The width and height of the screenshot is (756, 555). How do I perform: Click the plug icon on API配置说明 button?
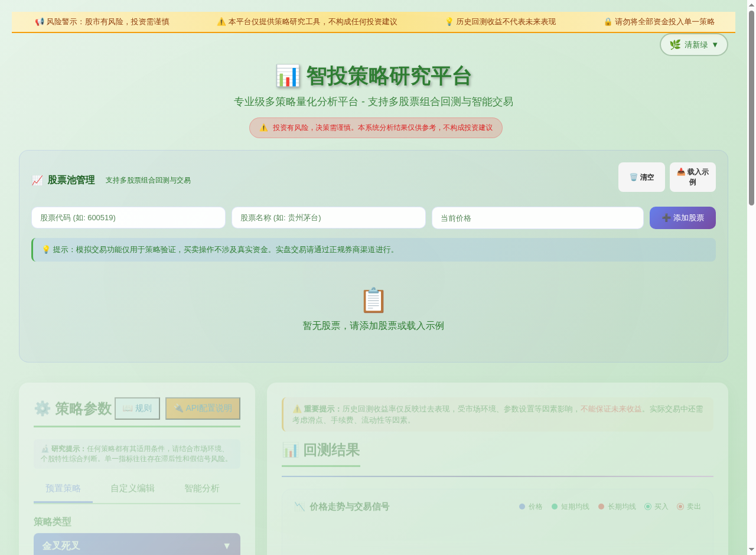tap(178, 408)
